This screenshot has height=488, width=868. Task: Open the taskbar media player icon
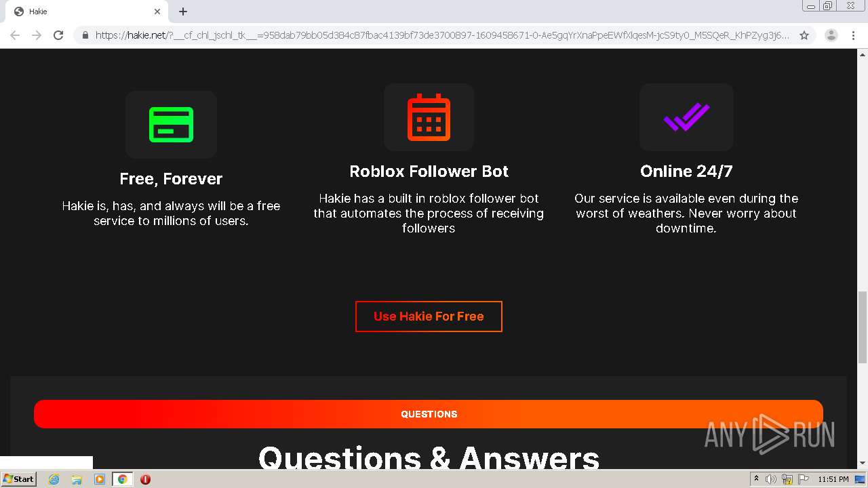tap(100, 479)
